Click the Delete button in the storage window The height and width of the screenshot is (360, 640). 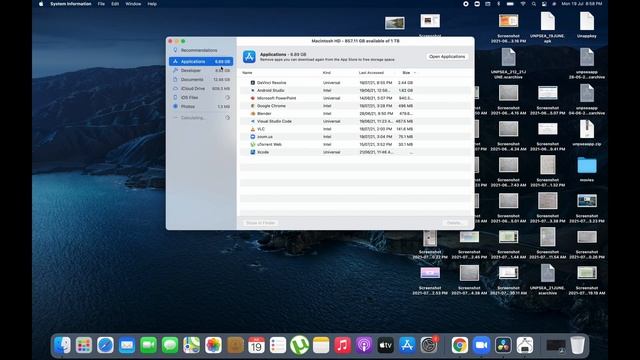click(454, 223)
